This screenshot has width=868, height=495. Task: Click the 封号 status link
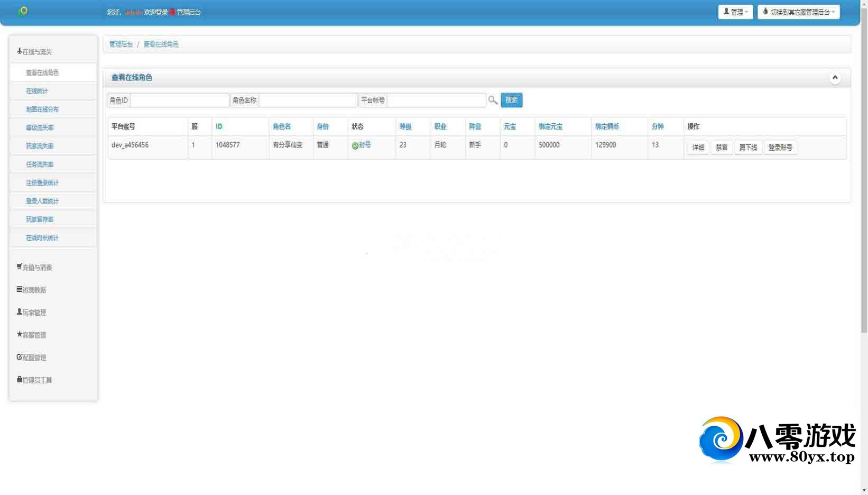tap(365, 145)
